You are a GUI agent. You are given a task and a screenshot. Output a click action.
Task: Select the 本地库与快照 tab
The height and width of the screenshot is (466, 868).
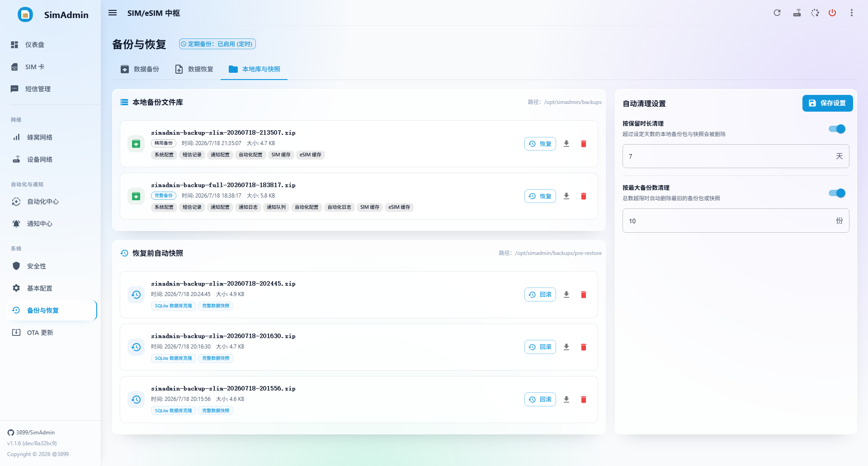(254, 69)
